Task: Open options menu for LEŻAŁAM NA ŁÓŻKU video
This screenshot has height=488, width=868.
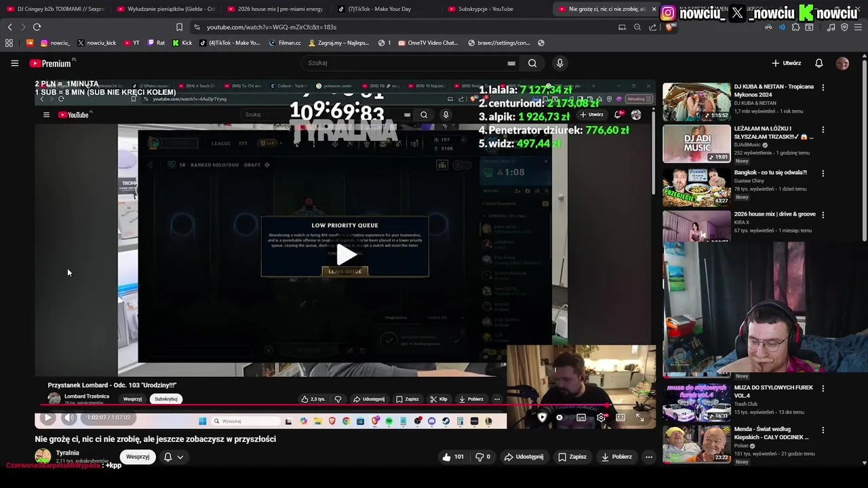Action: click(x=823, y=129)
